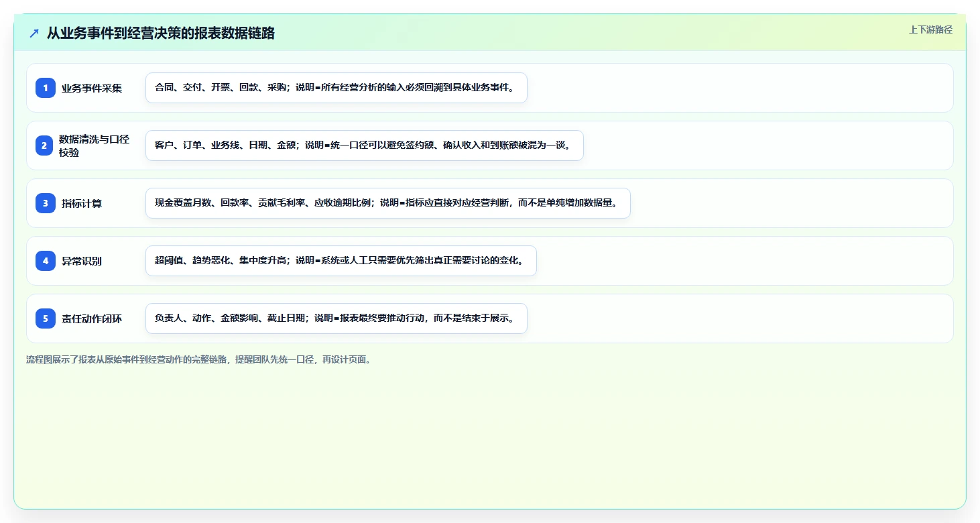Click the step 4 number badge
The image size is (980, 523).
coord(46,261)
